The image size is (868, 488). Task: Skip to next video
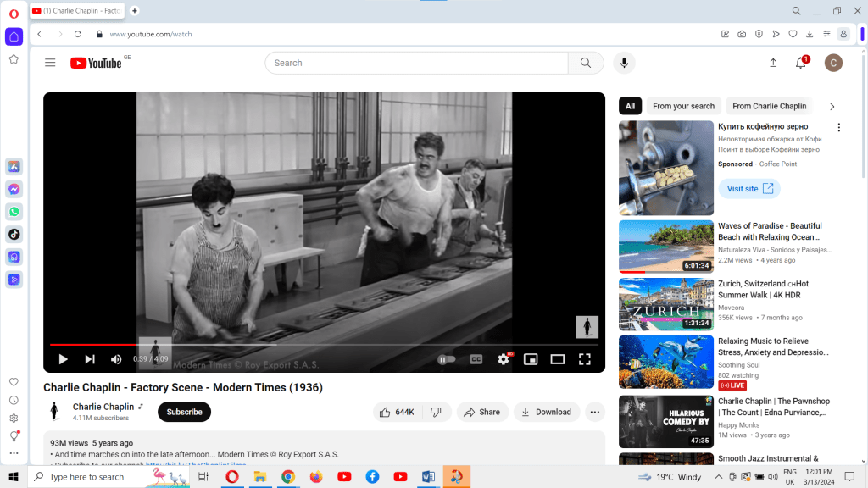(x=90, y=359)
